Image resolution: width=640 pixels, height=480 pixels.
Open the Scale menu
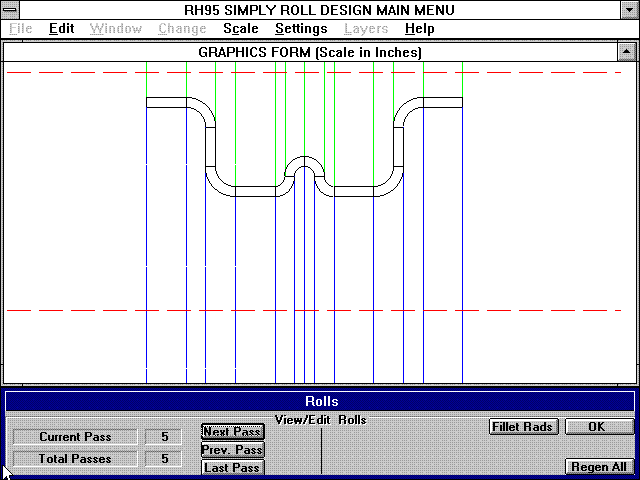tap(241, 29)
